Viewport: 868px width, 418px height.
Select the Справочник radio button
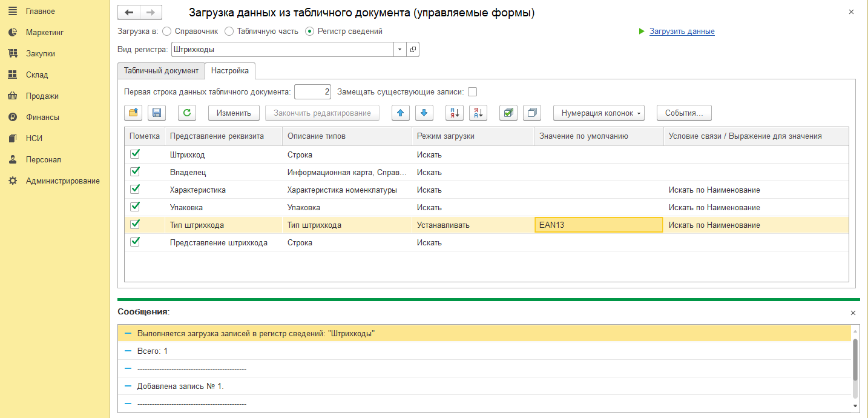167,31
